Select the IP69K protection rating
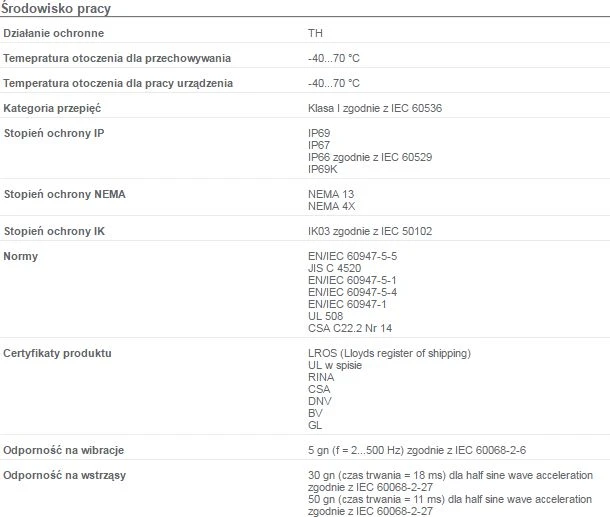The image size is (610, 517). click(x=323, y=169)
